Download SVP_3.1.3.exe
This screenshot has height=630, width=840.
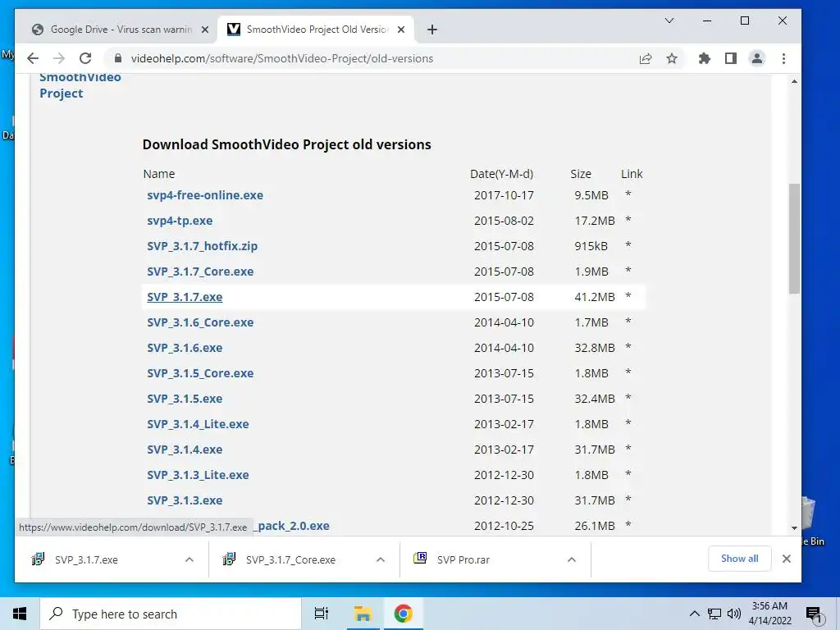tap(185, 500)
